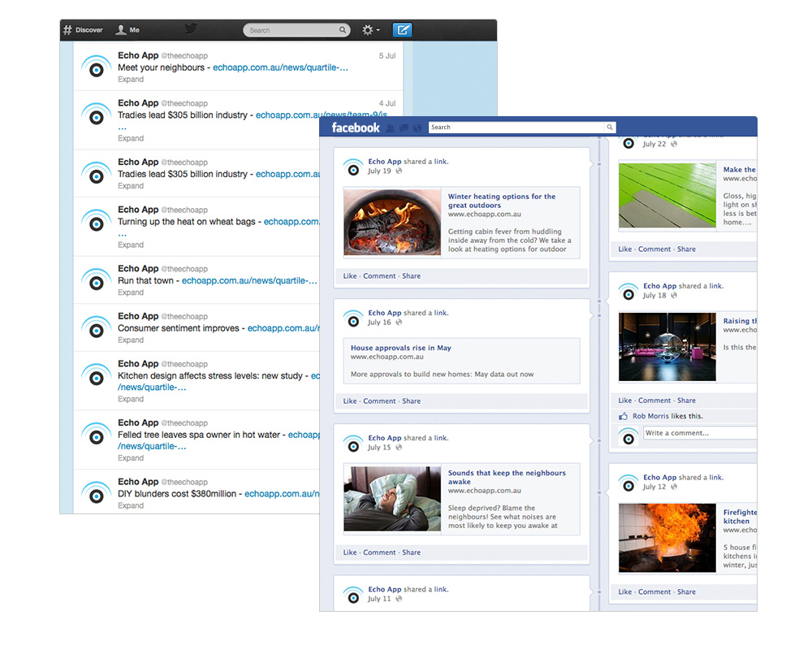812x650 pixels.
Task: Click the sleeping man thumbnail
Action: [x=392, y=499]
